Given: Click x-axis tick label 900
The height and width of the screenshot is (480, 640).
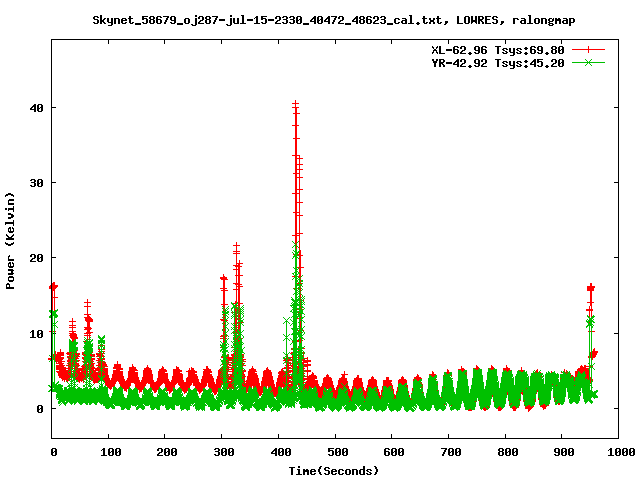Looking at the screenshot, I should 564,452.
